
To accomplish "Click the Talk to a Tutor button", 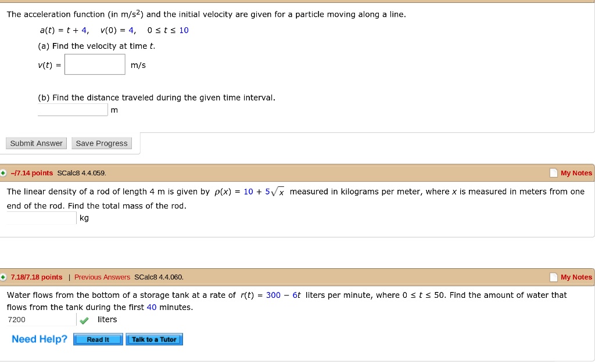I will click(x=154, y=339).
